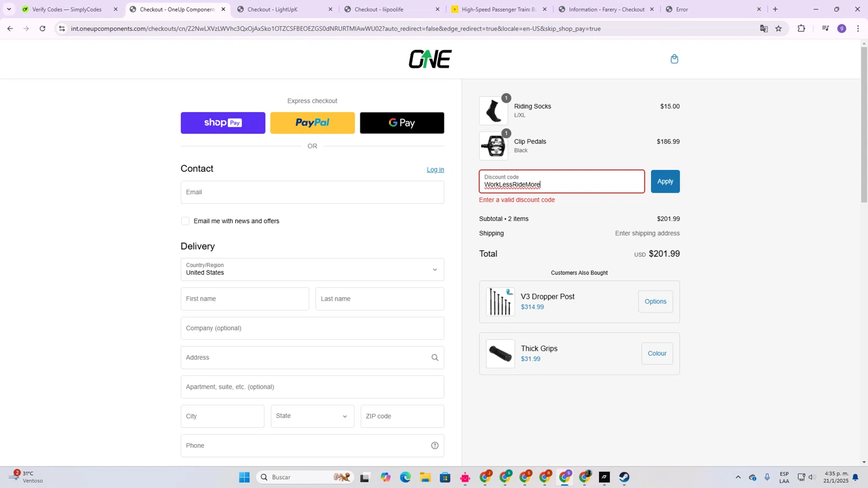Click the Riding Socks product thumbnail

[494, 111]
